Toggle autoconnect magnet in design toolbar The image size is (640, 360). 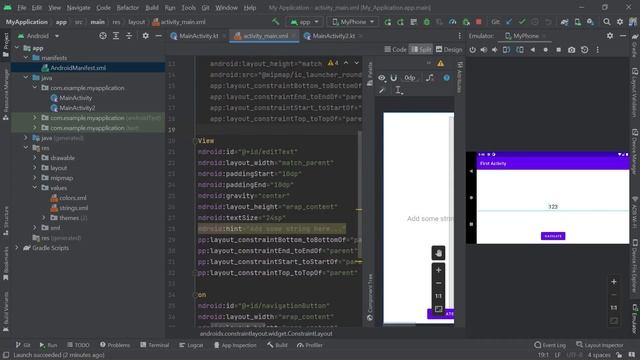click(x=393, y=78)
